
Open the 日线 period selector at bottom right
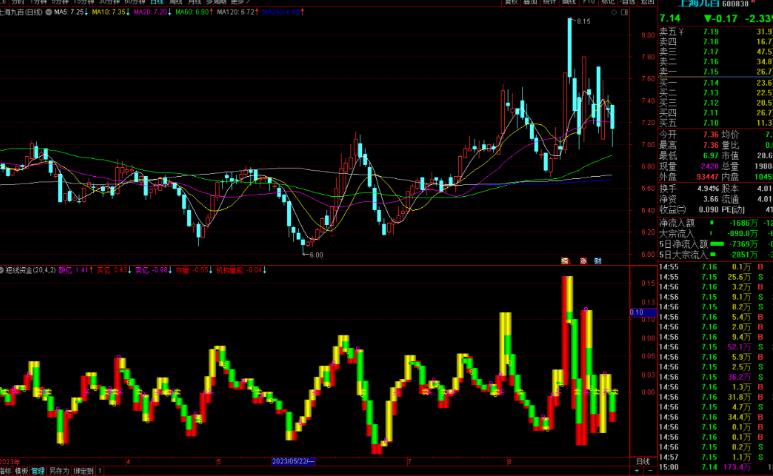pyautogui.click(x=643, y=461)
